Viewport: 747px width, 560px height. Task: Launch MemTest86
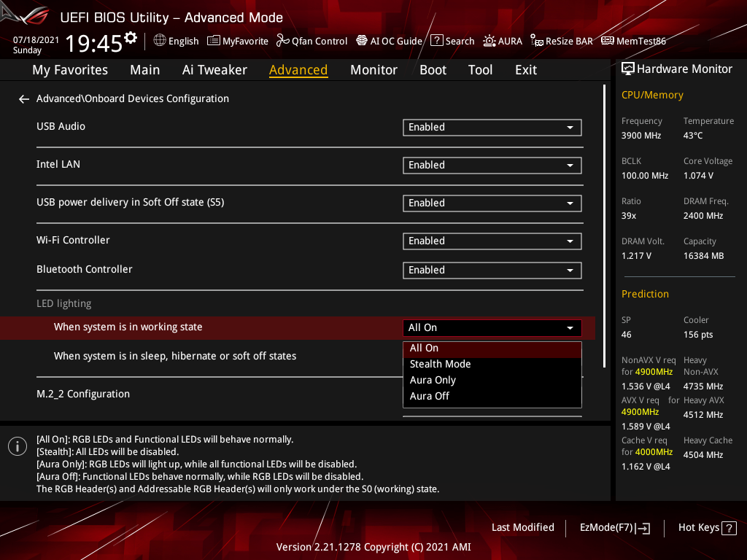pyautogui.click(x=633, y=41)
